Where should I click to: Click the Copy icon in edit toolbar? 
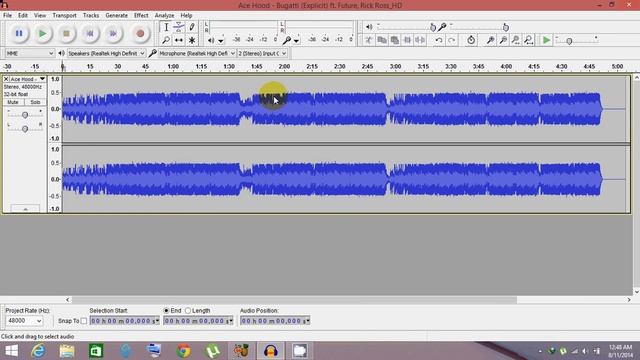(x=382, y=40)
